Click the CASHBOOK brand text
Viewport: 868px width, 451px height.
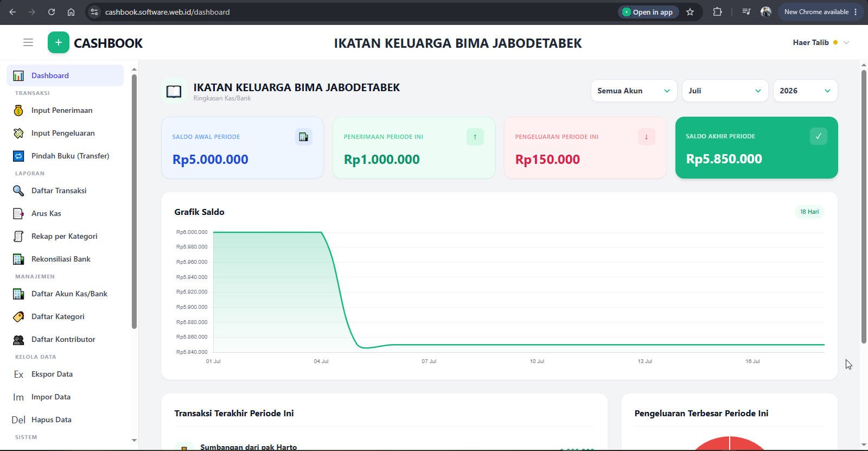tap(108, 43)
